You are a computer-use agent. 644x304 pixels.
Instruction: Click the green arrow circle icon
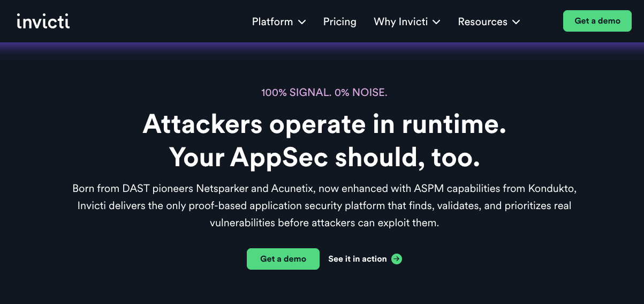point(397,259)
